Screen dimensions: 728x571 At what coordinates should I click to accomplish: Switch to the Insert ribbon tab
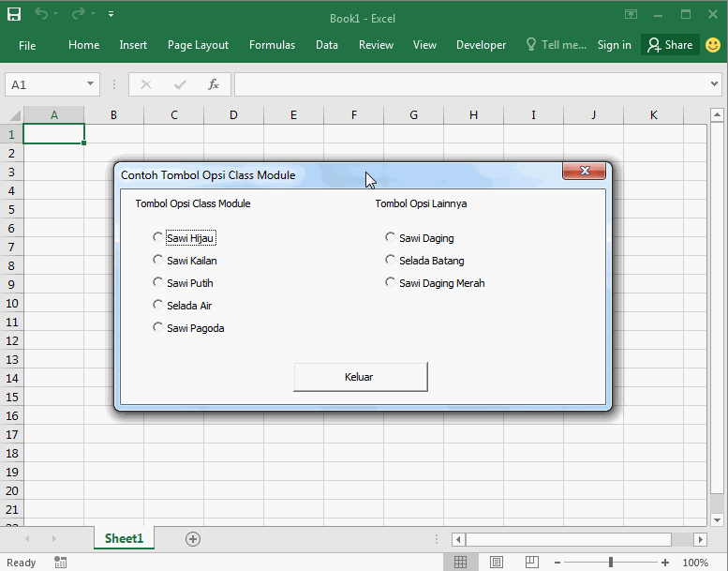pos(133,45)
